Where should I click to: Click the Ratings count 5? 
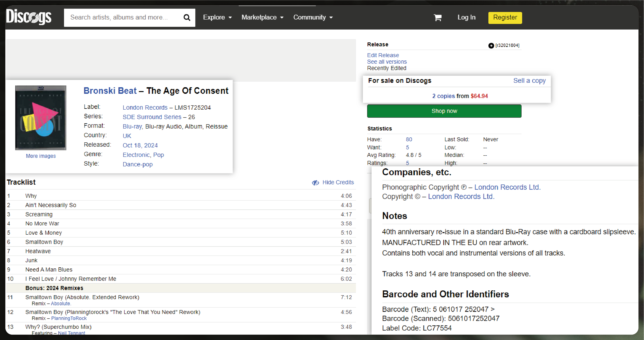(x=407, y=163)
